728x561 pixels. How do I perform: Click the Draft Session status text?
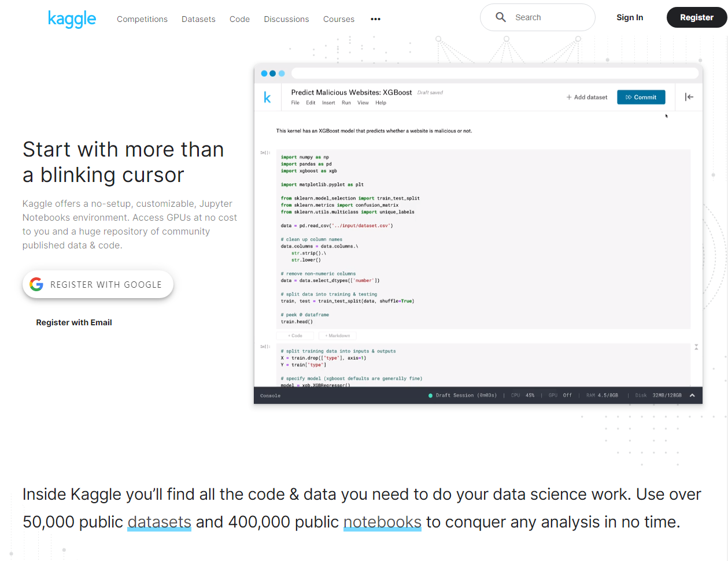click(463, 395)
